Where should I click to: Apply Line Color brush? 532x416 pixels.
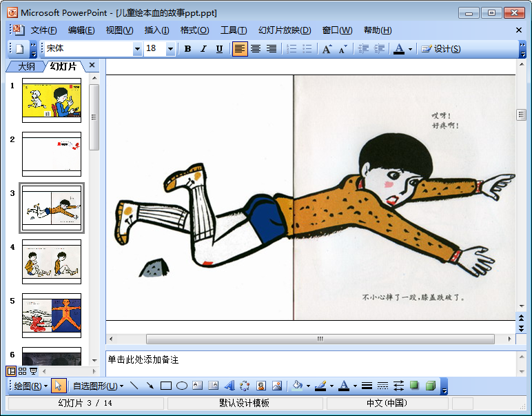320,386
